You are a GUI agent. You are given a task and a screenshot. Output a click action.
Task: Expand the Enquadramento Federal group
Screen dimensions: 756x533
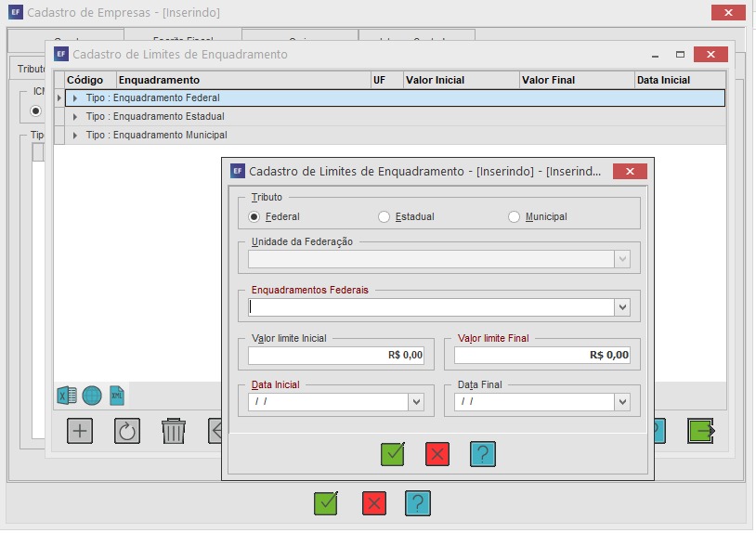pyautogui.click(x=74, y=98)
